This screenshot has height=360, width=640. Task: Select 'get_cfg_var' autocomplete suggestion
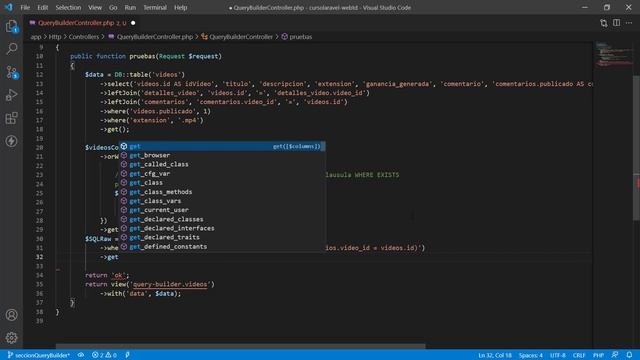[x=222, y=173]
